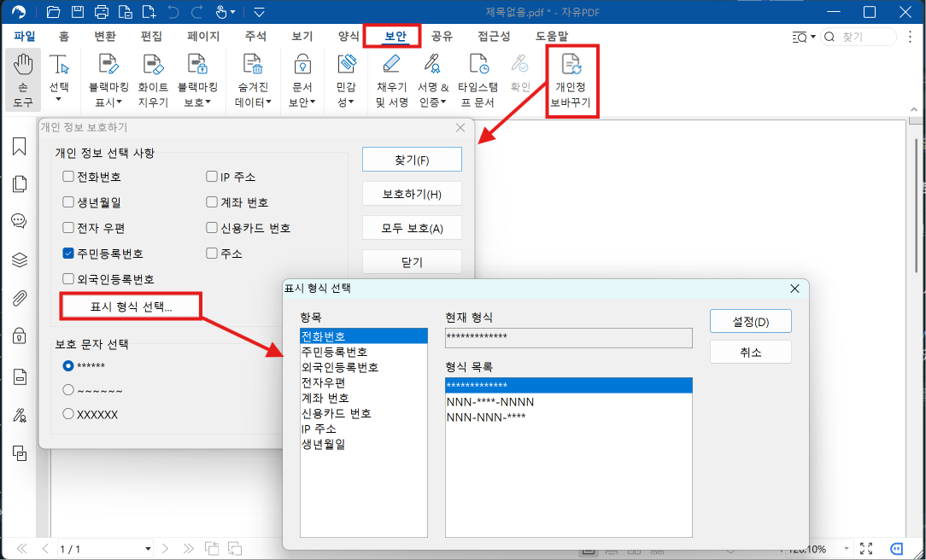This screenshot has width=926, height=560.
Task: Click the 문서 보안 icon
Action: pos(302,80)
